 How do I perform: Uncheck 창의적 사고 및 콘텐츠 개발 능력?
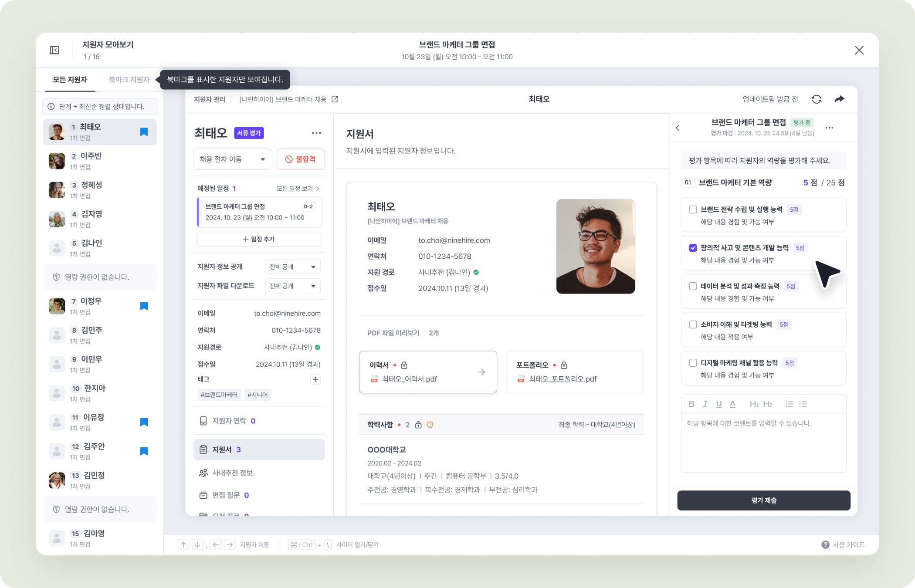[693, 248]
